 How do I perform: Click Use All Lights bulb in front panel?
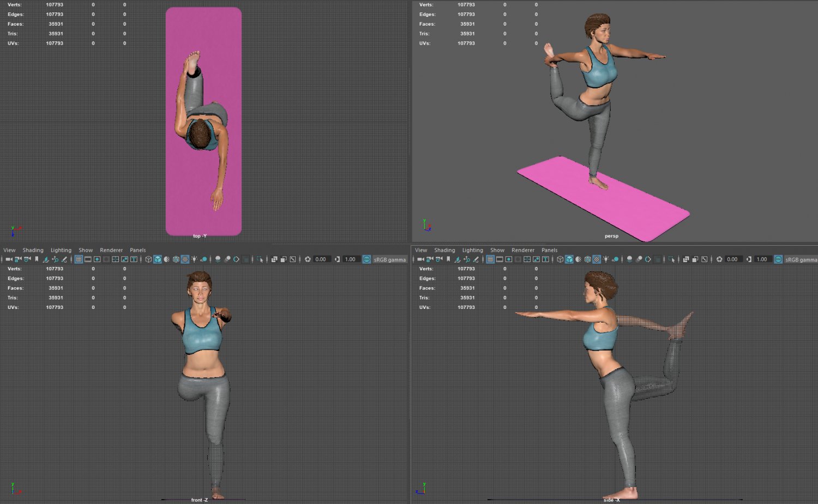[x=194, y=259]
